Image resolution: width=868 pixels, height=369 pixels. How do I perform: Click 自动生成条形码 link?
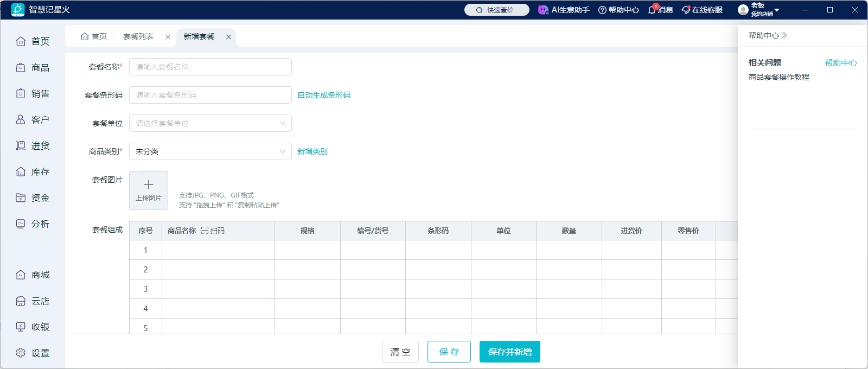click(324, 95)
